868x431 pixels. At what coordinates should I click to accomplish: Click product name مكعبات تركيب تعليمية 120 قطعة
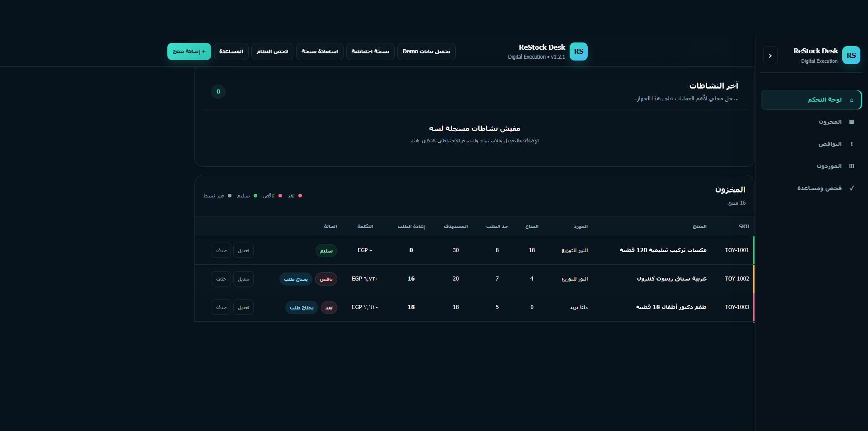(663, 250)
